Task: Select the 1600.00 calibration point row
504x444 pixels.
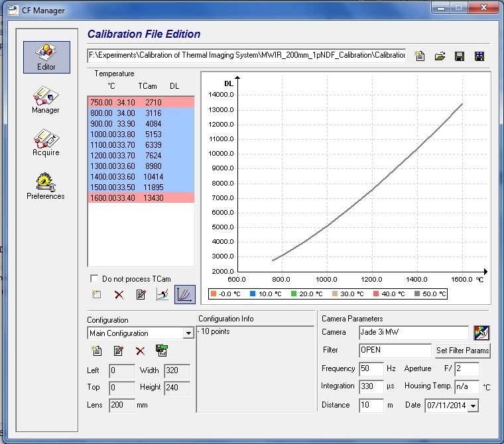Action: pos(141,198)
